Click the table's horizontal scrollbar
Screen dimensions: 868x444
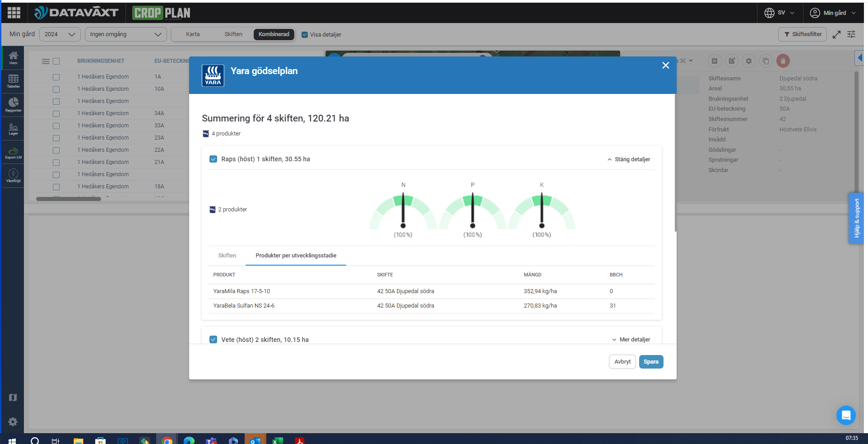[69, 199]
